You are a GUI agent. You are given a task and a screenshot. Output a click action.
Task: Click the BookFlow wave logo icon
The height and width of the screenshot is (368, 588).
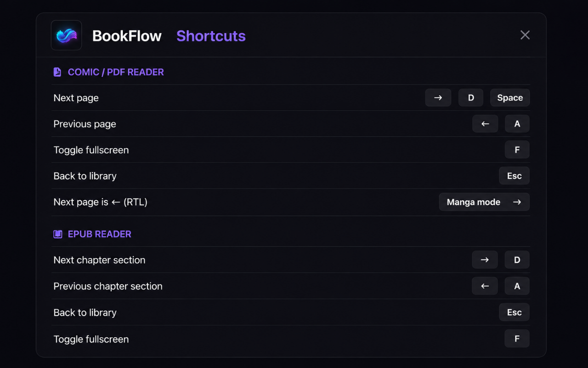point(67,35)
